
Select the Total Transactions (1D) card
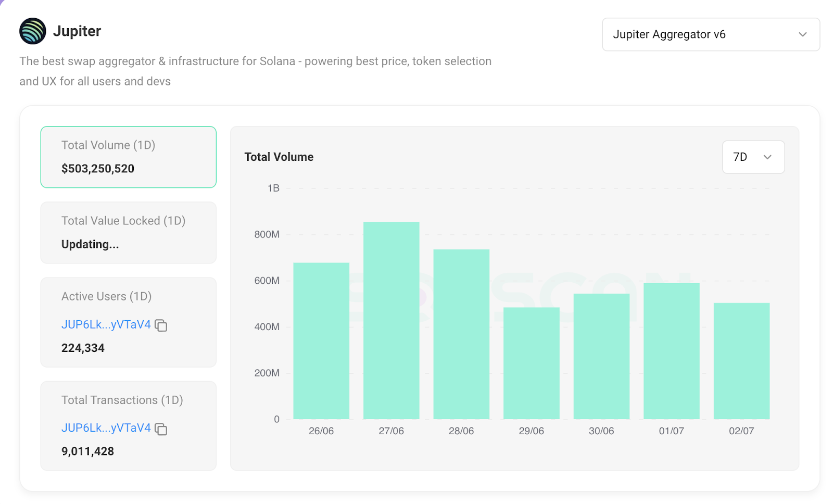pos(129,426)
